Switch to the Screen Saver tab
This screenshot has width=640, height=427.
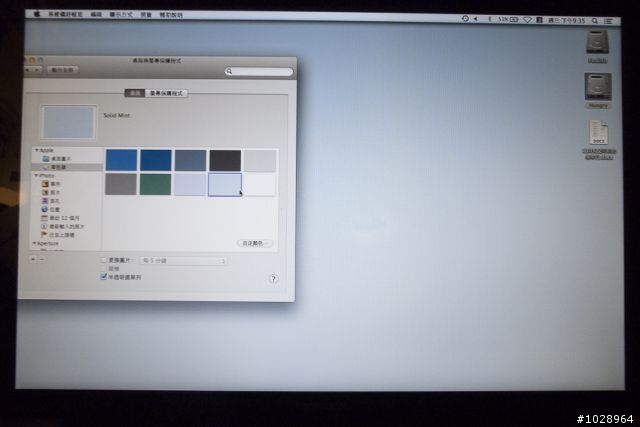click(166, 93)
